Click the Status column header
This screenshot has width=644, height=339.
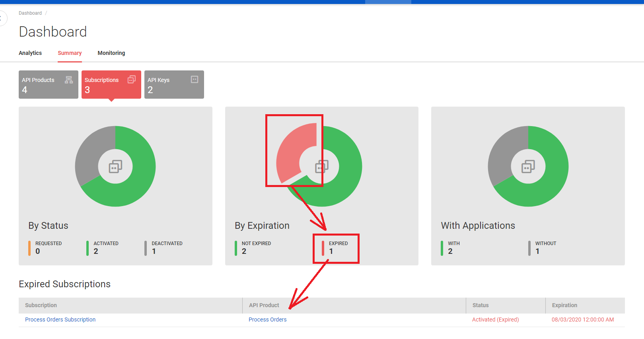(x=481, y=305)
